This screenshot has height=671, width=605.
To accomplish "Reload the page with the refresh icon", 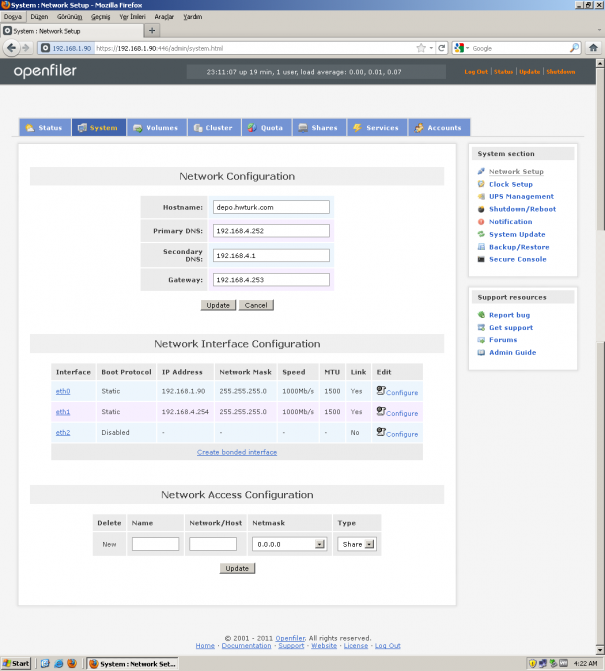I will tap(442, 48).
